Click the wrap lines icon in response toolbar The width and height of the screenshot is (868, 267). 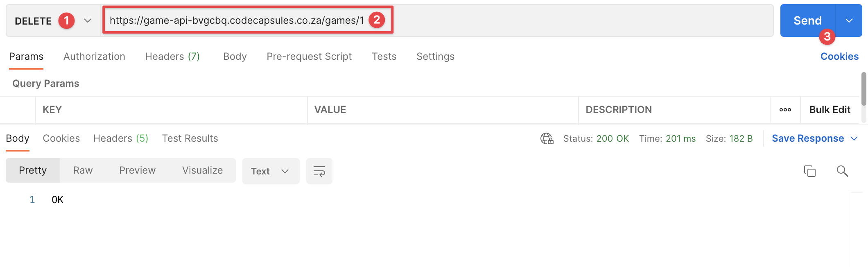(319, 171)
